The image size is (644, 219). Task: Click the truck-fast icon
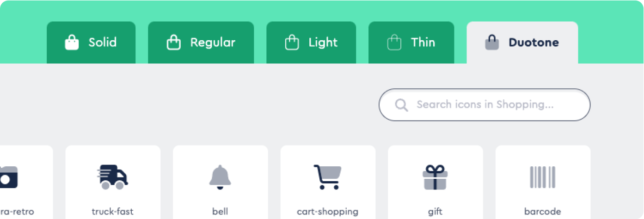pos(113,177)
